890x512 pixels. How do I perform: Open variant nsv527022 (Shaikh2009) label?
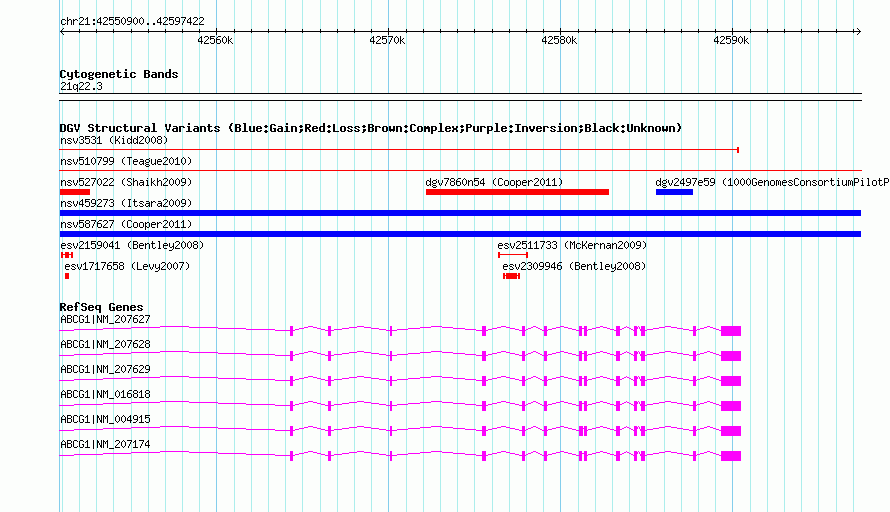pyautogui.click(x=126, y=182)
